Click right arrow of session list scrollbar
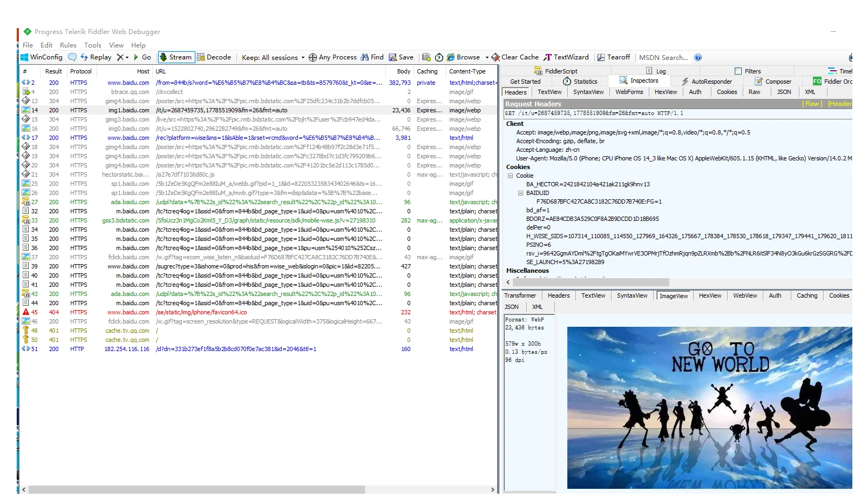 pyautogui.click(x=492, y=489)
